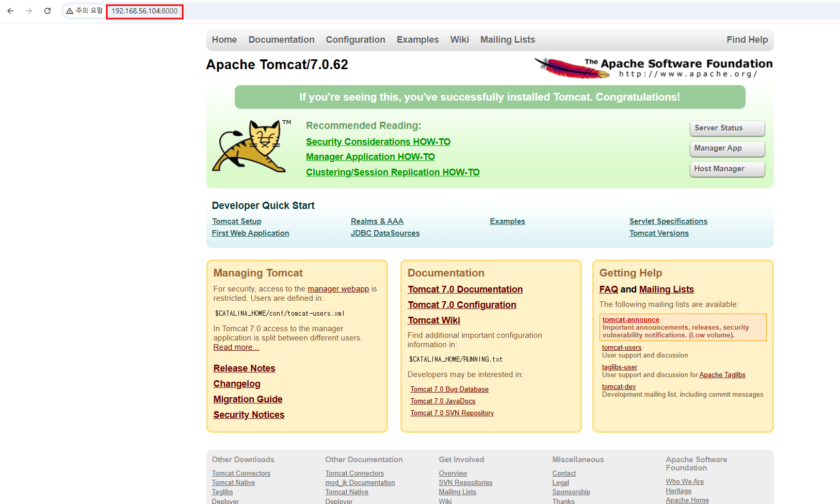Screen dimensions: 840x504
Task: Reload the page with the refresh icon
Action: point(47,11)
